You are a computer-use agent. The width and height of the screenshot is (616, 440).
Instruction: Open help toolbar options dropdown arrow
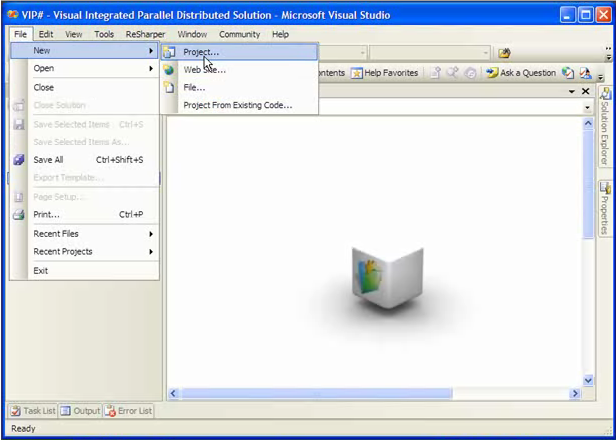point(600,77)
